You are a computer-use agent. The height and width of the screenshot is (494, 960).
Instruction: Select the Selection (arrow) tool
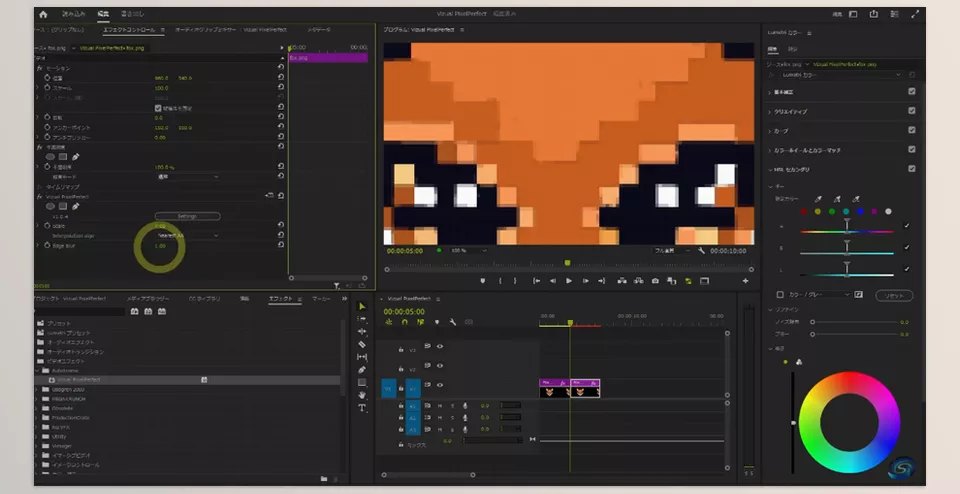click(362, 306)
